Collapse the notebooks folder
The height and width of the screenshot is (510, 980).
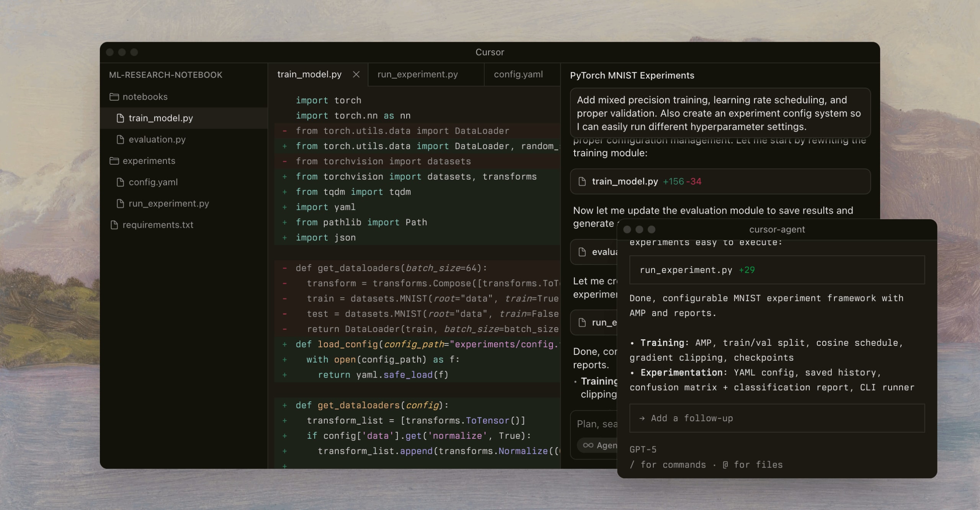145,97
